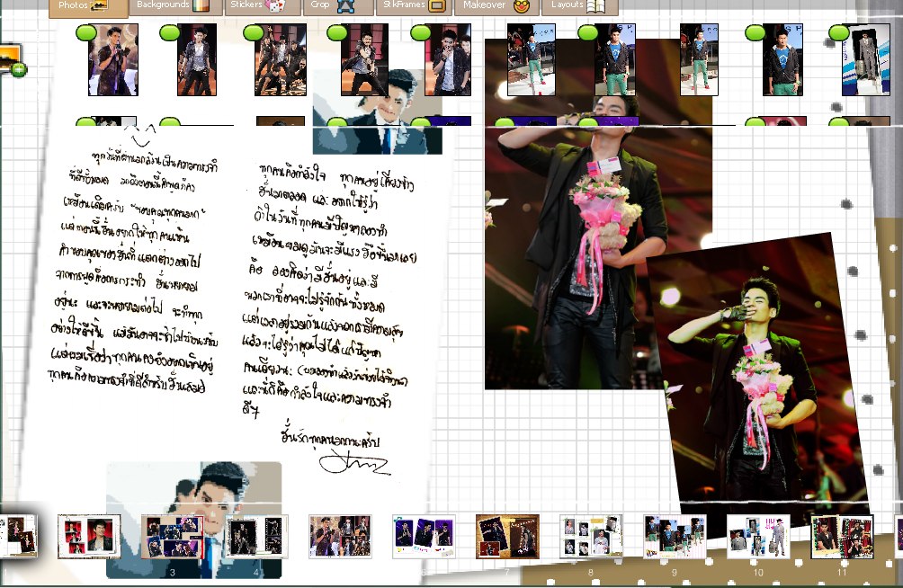Open page 4 thumbnail
The image size is (903, 588).
pyautogui.click(x=256, y=537)
